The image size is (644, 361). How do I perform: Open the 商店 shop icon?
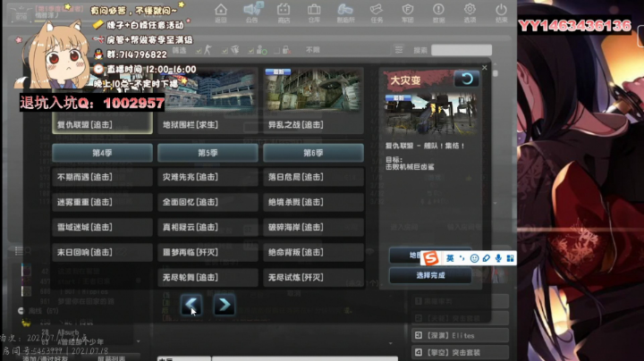284,13
